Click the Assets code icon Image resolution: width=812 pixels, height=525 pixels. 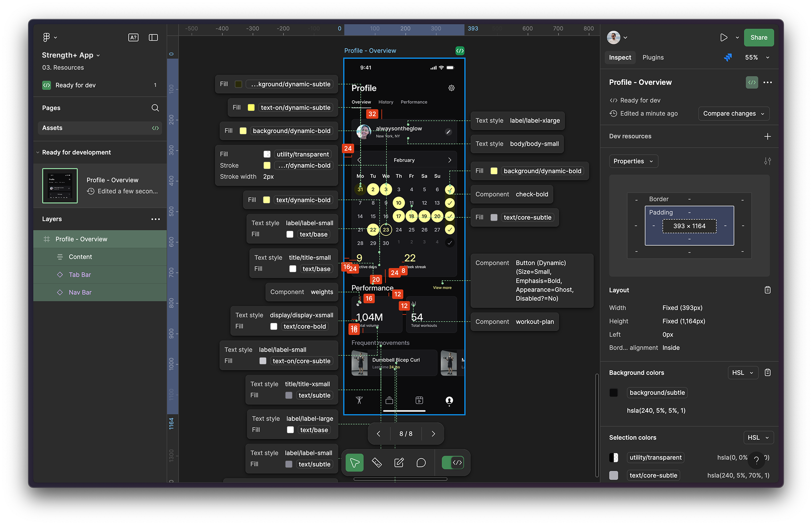pyautogui.click(x=155, y=128)
